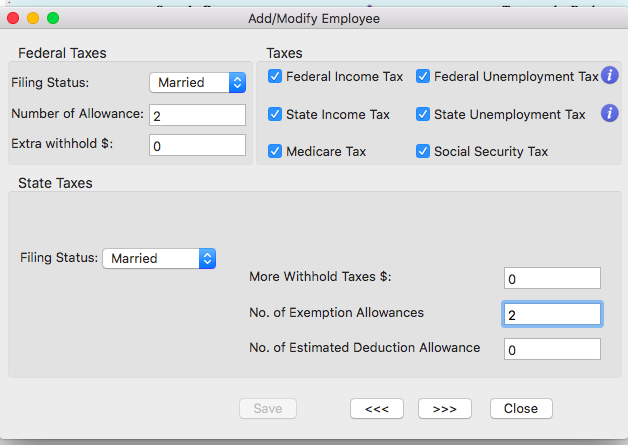Click the Close button
Screen dimensions: 628x445
coord(521,408)
